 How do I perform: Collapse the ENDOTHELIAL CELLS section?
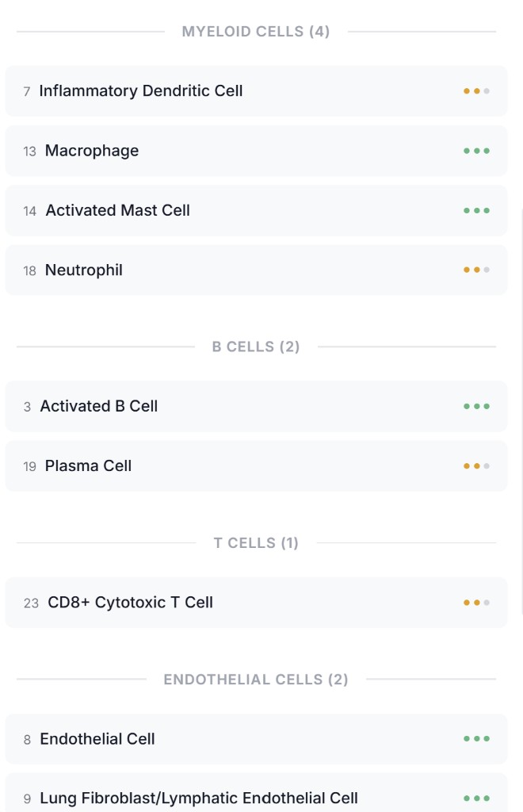tap(255, 679)
